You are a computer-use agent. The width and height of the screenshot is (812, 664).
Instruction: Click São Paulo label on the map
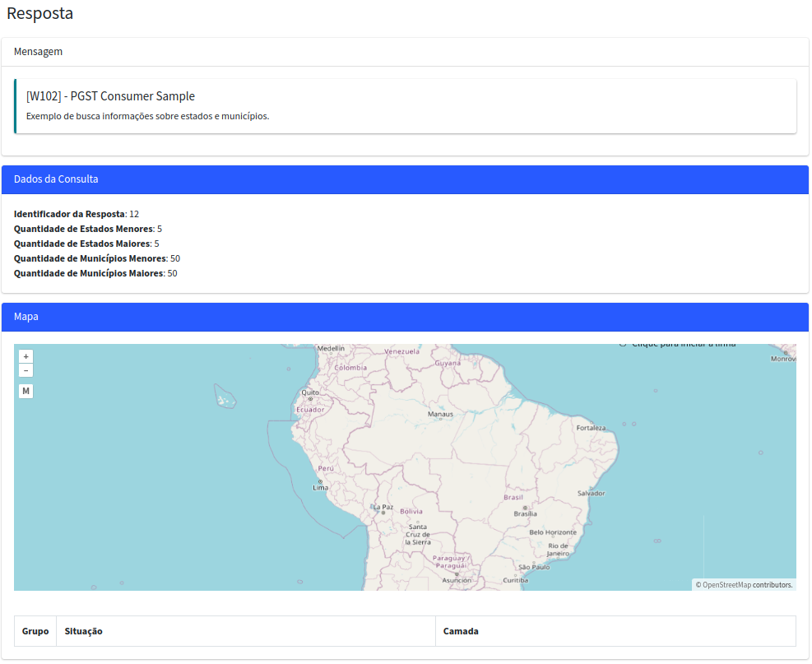tap(533, 567)
